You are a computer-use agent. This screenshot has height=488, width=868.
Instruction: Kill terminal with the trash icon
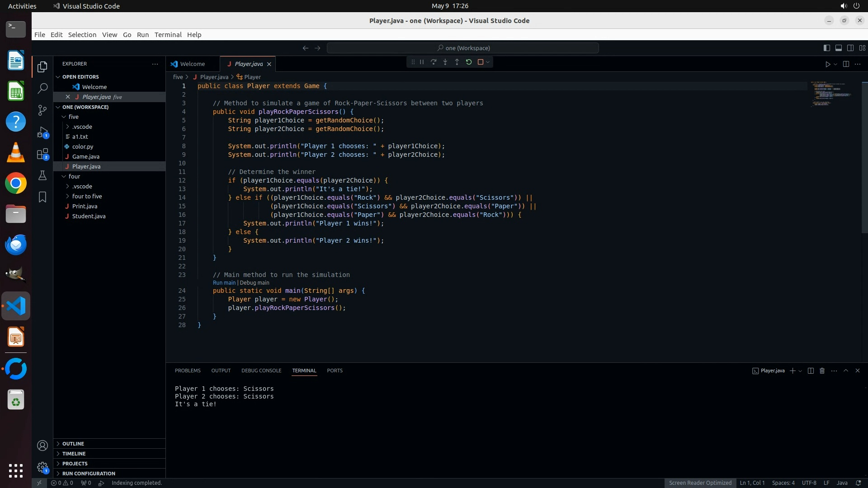click(822, 371)
